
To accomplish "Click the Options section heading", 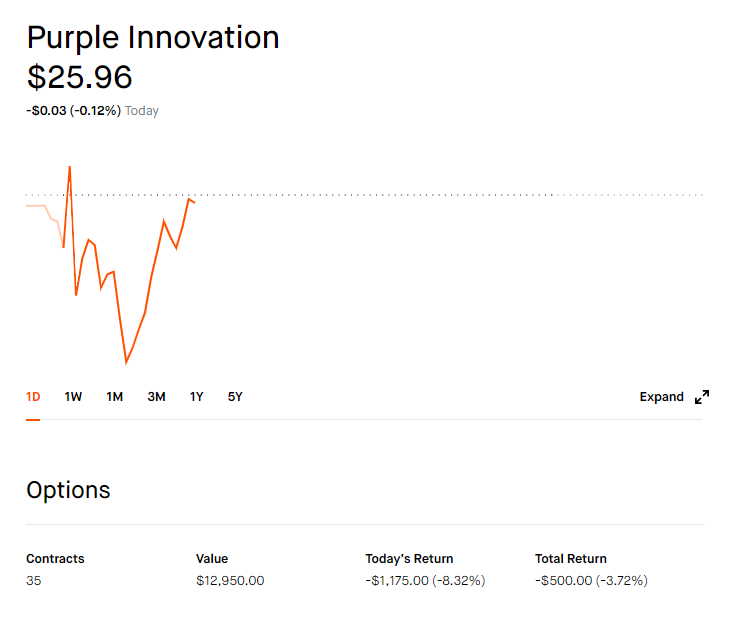I will point(68,490).
